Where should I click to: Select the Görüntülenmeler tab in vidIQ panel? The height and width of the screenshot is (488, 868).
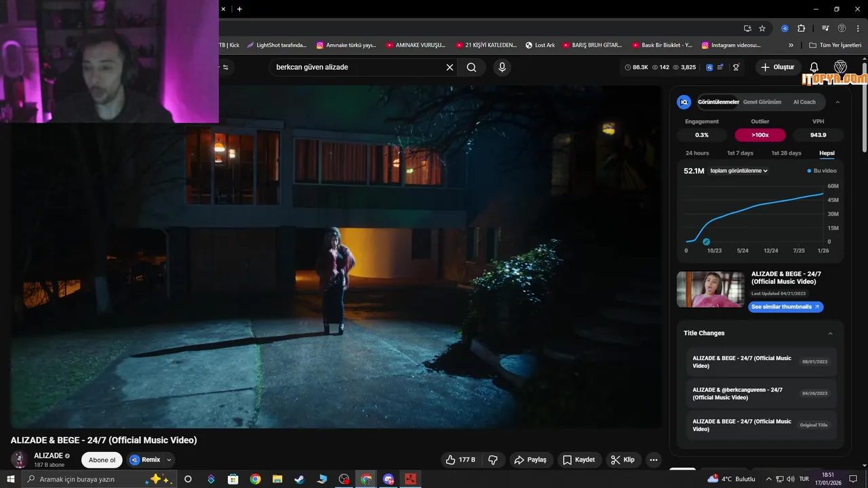click(x=718, y=102)
